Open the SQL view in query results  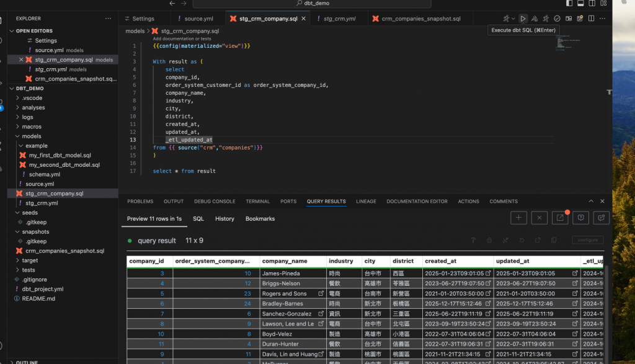tap(198, 219)
